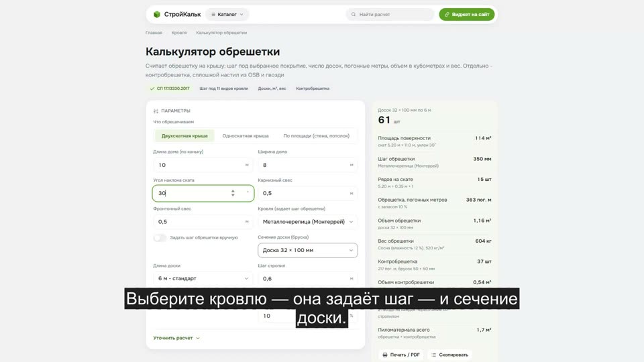644x362 pixels.
Task: Click the angle stepper arrows
Action: (233, 193)
